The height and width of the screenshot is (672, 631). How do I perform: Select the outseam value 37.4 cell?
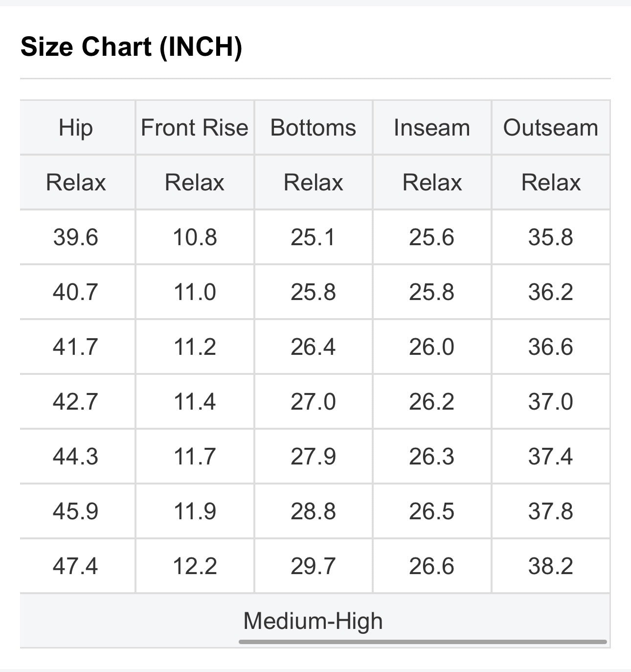[551, 457]
